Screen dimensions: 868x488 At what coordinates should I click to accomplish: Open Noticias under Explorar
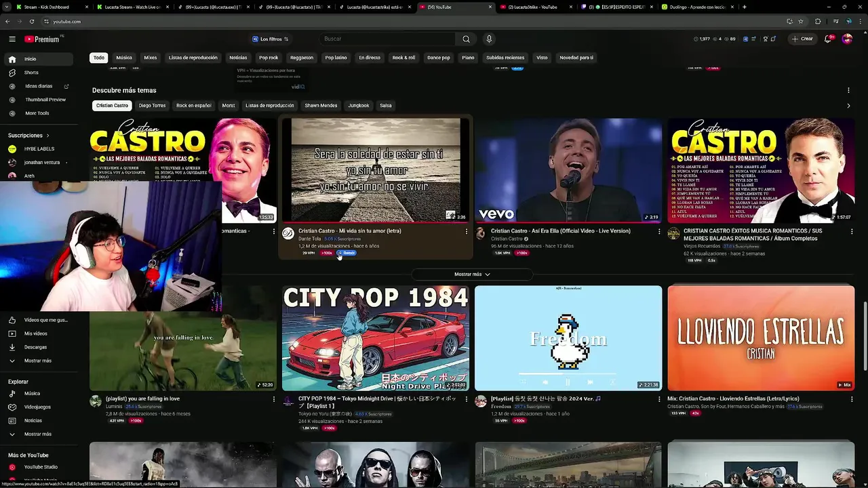pyautogui.click(x=33, y=420)
